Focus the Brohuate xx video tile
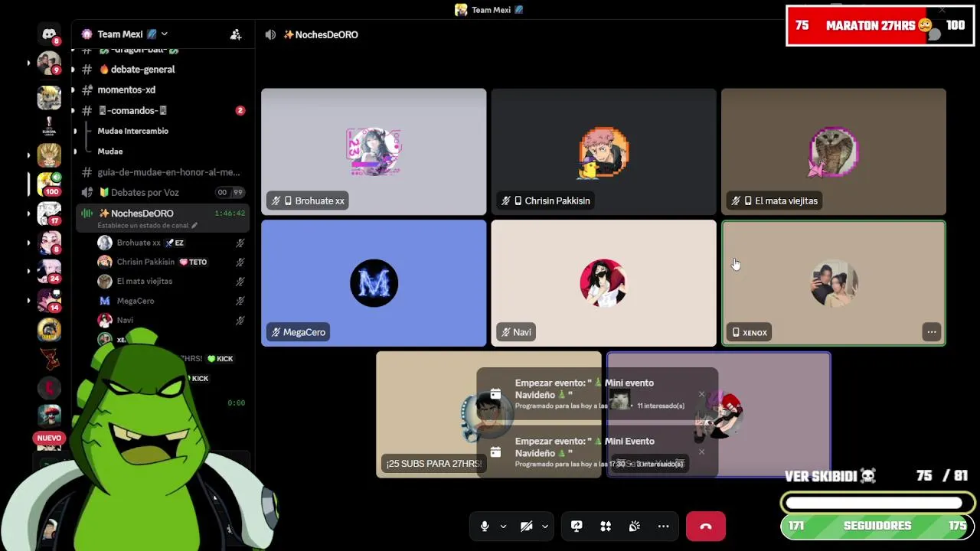Viewport: 980px width, 551px height. [374, 152]
